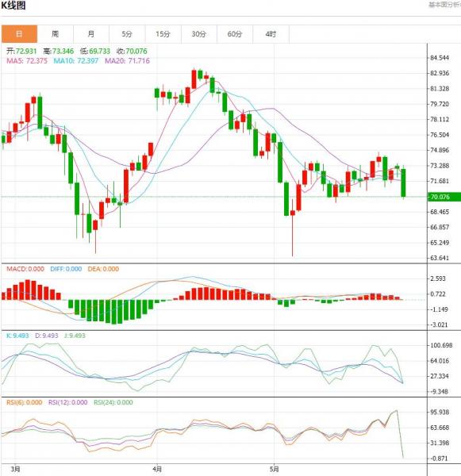Open the 4时 timeframe tab
The image size is (461, 476).
271,34
